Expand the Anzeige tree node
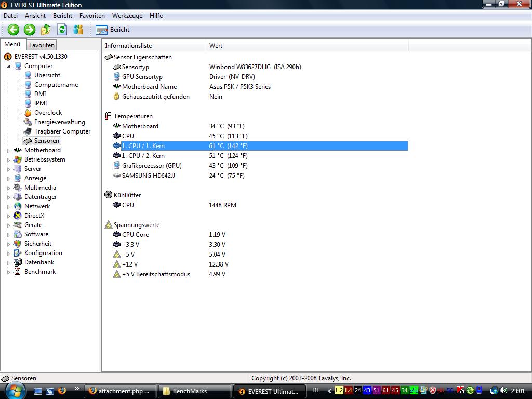 point(8,179)
